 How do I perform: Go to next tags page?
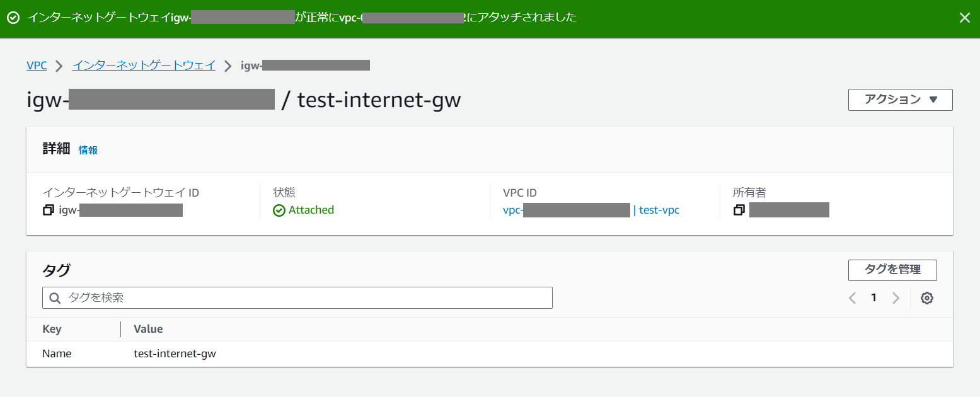coord(896,298)
